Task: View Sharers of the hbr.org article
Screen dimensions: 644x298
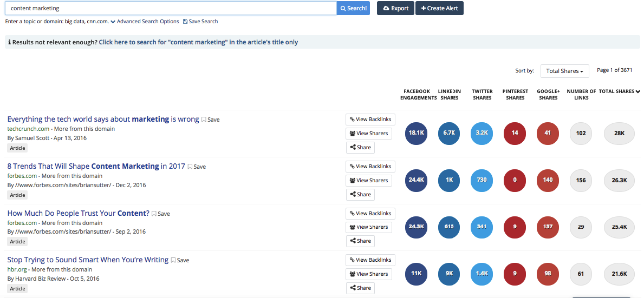Action: [369, 274]
